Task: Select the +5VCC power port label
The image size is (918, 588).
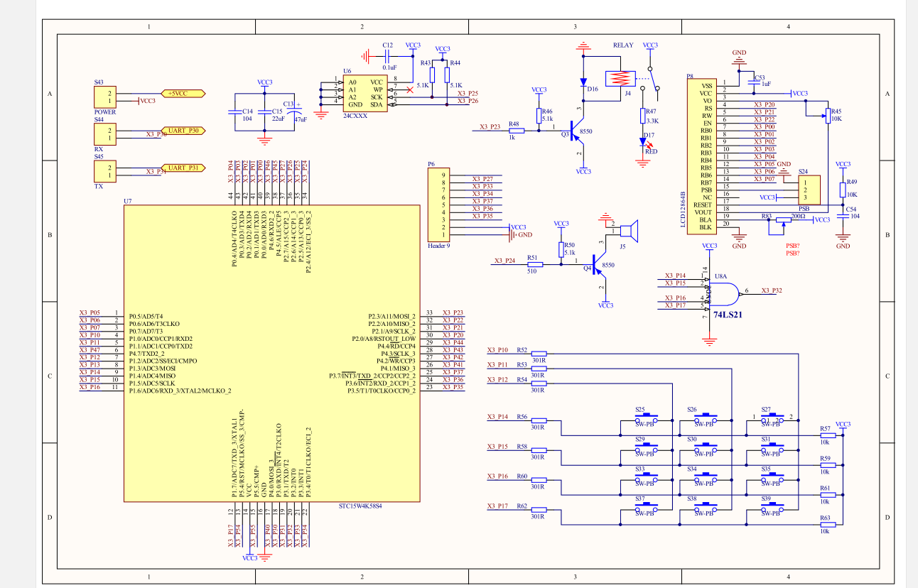Action: pyautogui.click(x=183, y=93)
